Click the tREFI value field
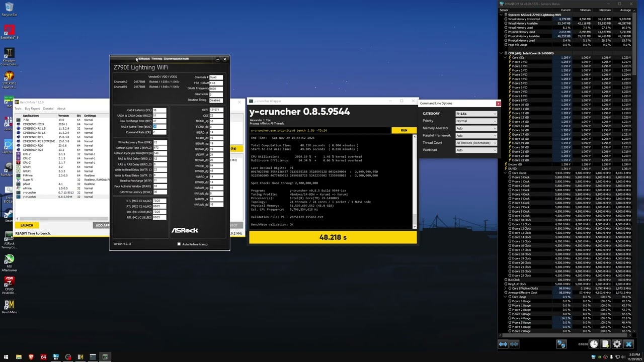The height and width of the screenshot is (362, 644). [216, 110]
